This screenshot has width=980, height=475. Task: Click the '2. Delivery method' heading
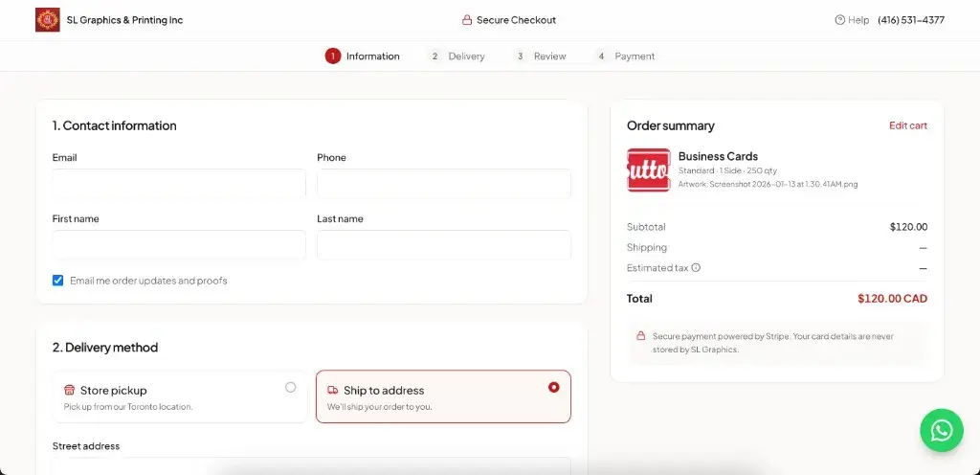pos(105,348)
